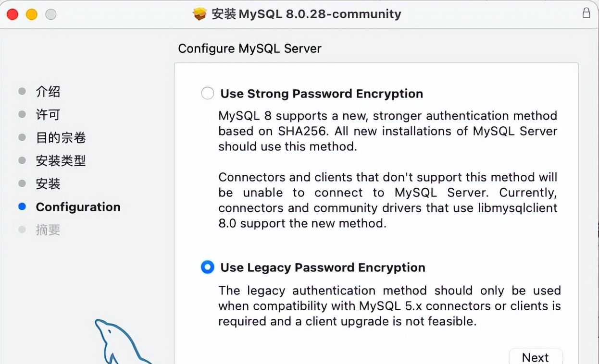Click the bold Configuration step label
599x364 pixels.
[78, 206]
